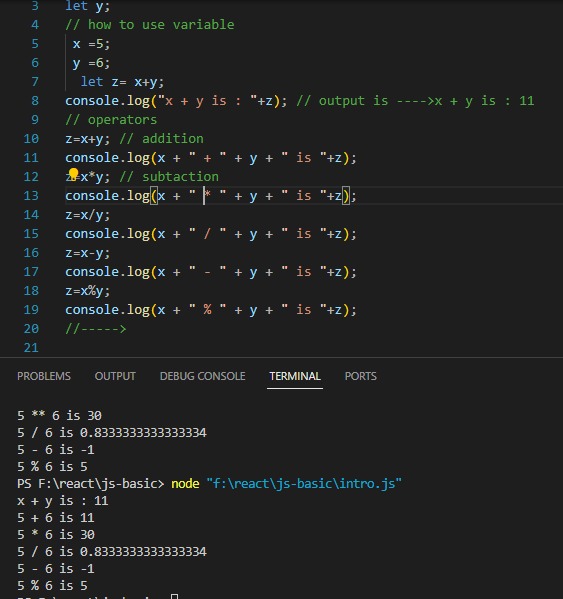Click the 'let z= x+y;' statement
Viewport: 563px width, 599px height.
[x=122, y=82]
